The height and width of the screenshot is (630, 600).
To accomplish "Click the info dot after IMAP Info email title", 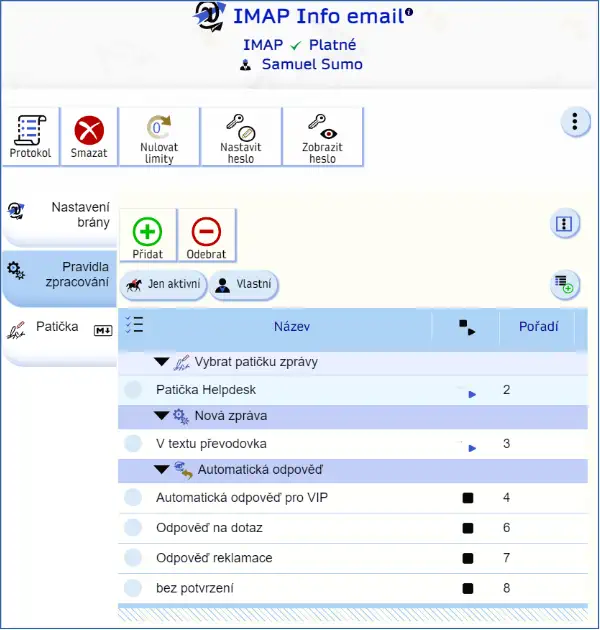I will pos(409,12).
